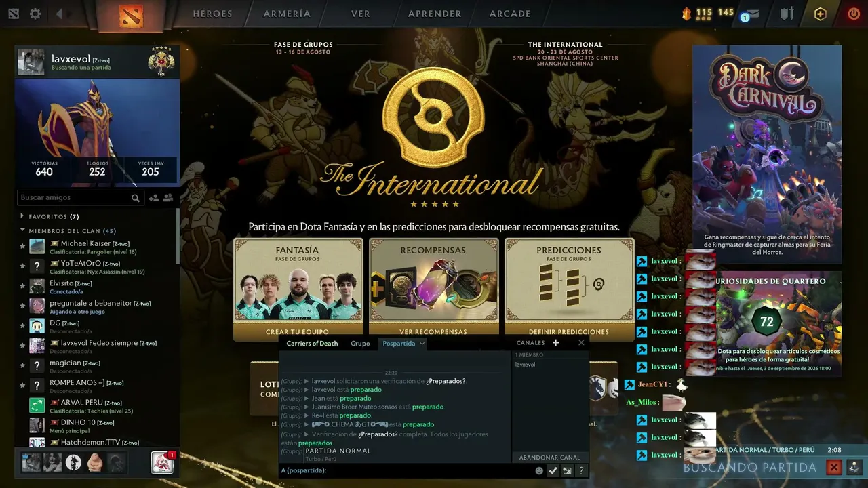Toggle favorite star for preguntale a bebaneitor
The image size is (868, 488).
coord(23,306)
